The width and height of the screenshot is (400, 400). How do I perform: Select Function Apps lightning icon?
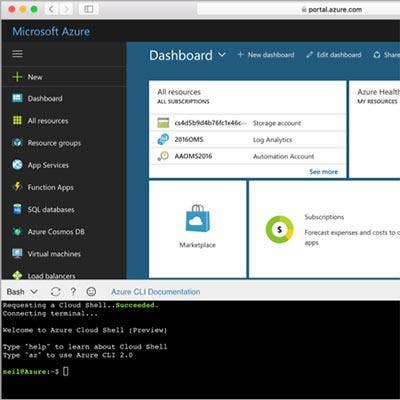pyautogui.click(x=17, y=186)
